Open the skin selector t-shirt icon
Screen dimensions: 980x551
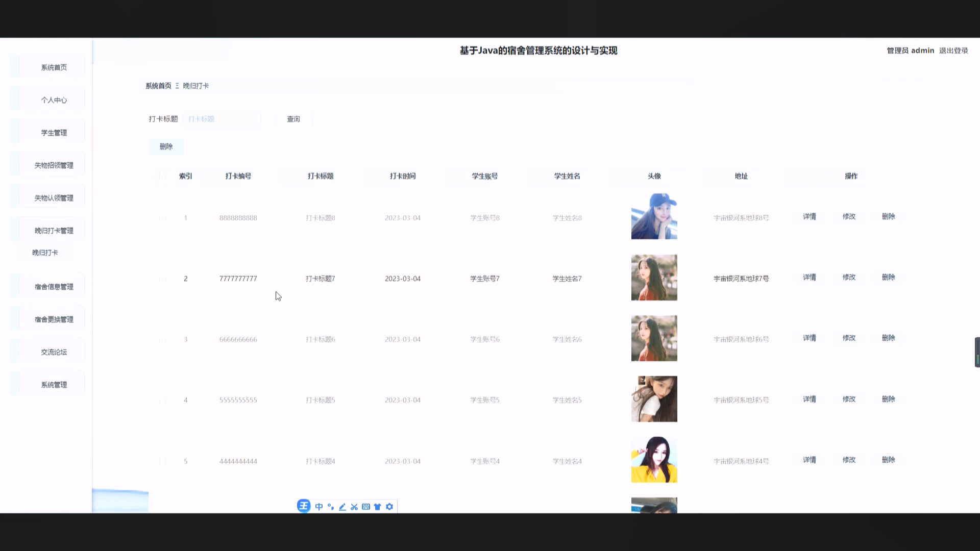coord(378,507)
